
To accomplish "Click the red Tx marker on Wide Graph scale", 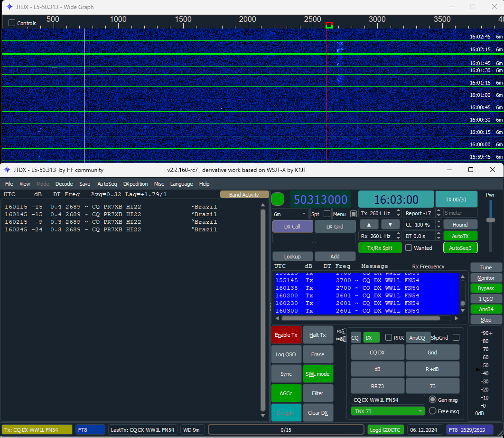I will (x=329, y=25).
